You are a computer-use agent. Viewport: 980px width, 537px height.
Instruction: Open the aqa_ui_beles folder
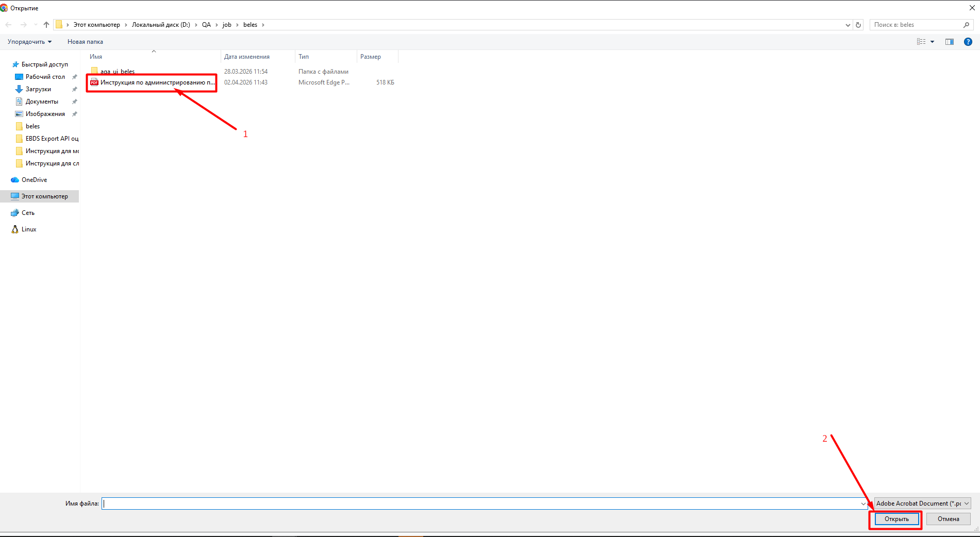(118, 71)
